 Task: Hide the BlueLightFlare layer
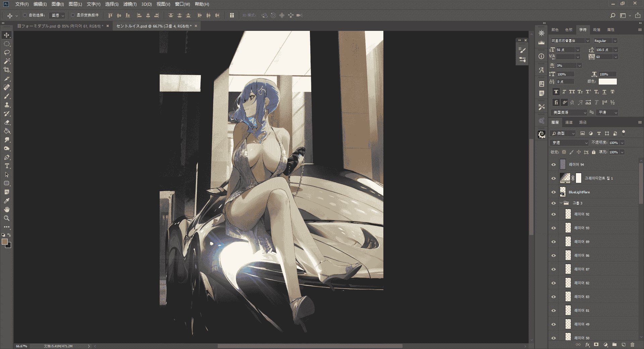pos(554,192)
